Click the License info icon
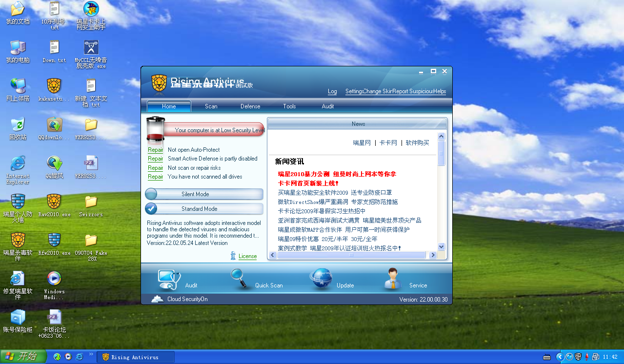Image resolution: width=624 pixels, height=364 pixels. point(234,256)
